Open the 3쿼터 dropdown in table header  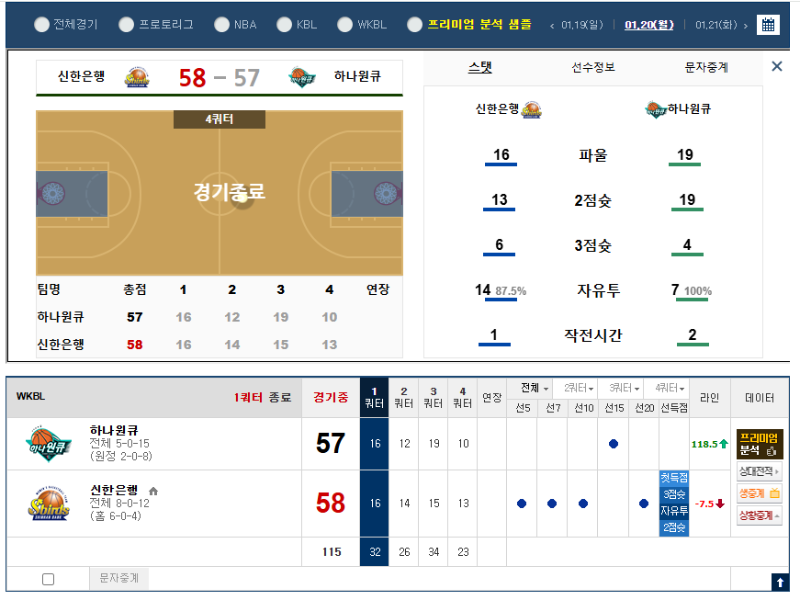coord(624,389)
